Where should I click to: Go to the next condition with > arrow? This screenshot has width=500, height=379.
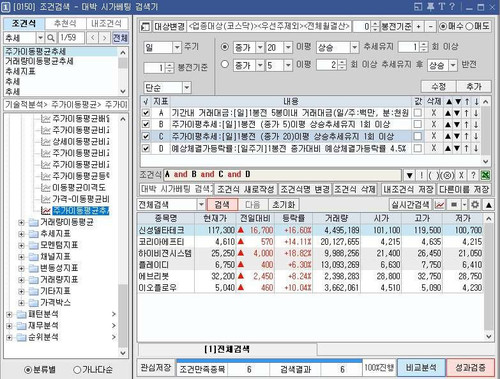(x=104, y=38)
